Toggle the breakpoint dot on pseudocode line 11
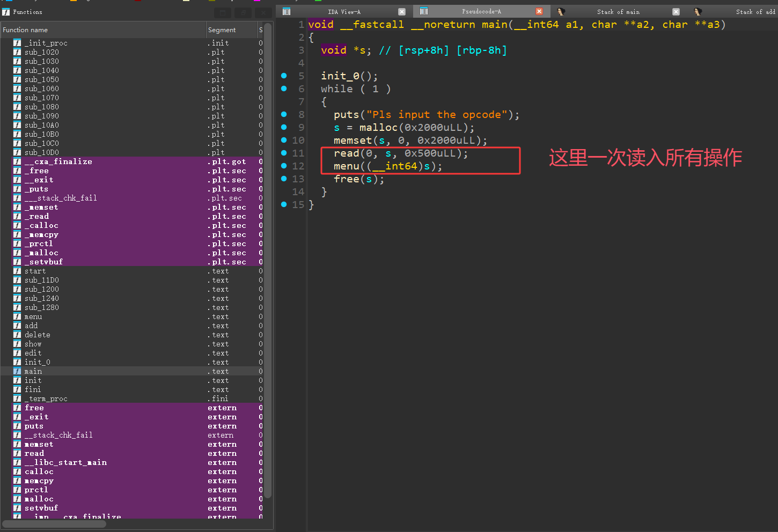The width and height of the screenshot is (778, 532). click(x=284, y=153)
